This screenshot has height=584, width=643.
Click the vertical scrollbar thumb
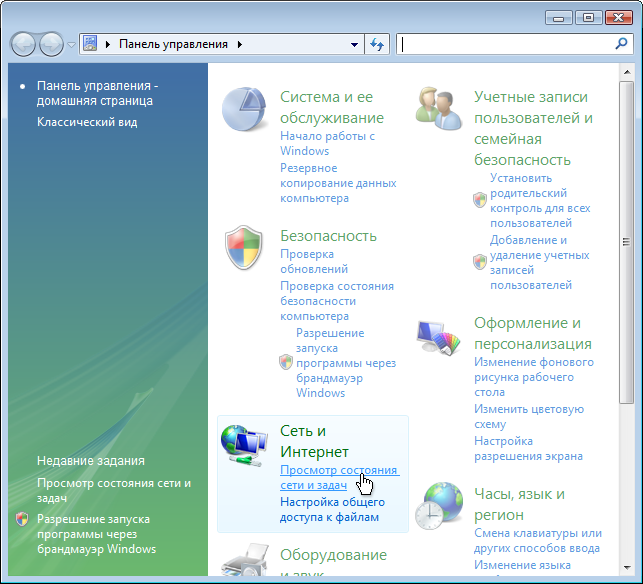626,242
